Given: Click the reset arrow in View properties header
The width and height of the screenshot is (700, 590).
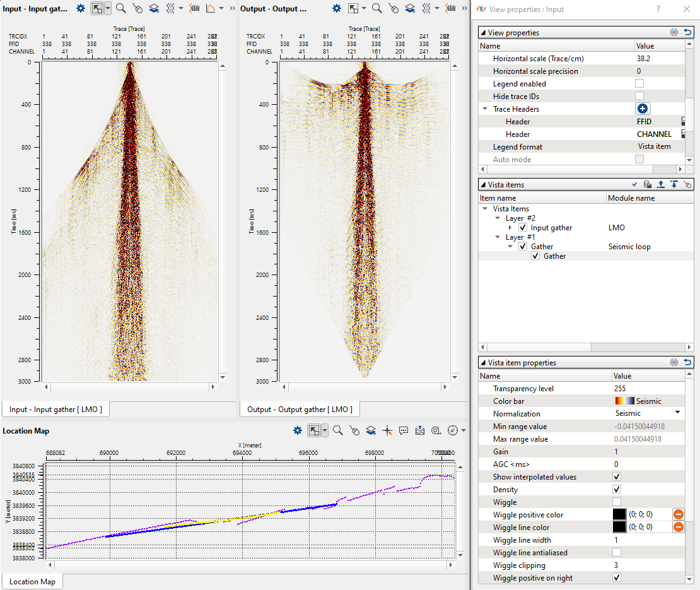Looking at the screenshot, I should point(688,32).
